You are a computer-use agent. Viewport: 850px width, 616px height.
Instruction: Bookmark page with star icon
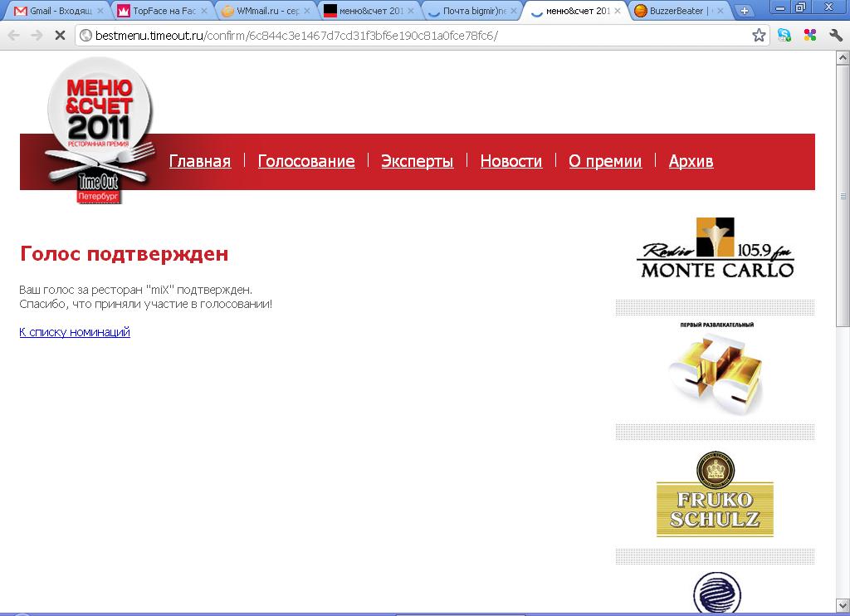pos(759,35)
